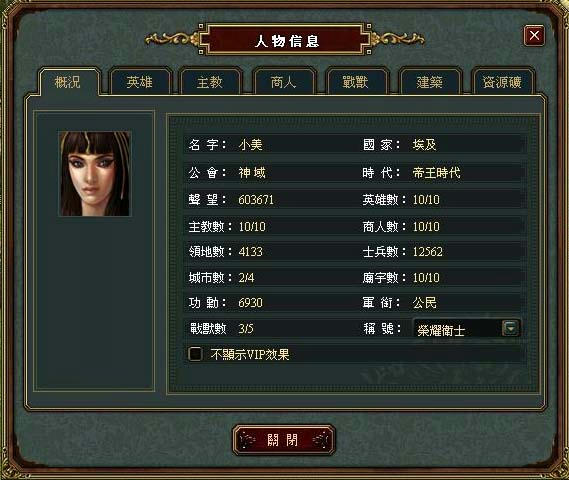
Task: Click the player name 小美
Action: (251, 145)
